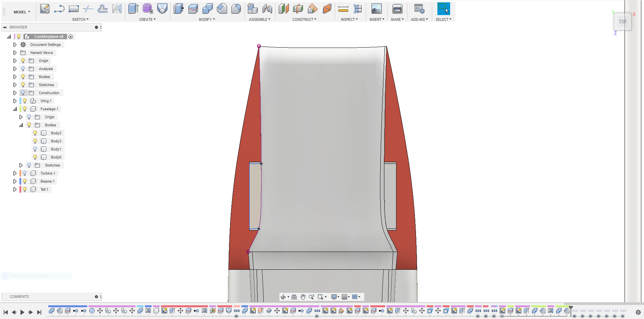Click the Insert image icon
The height and width of the screenshot is (319, 644).
pyautogui.click(x=377, y=9)
